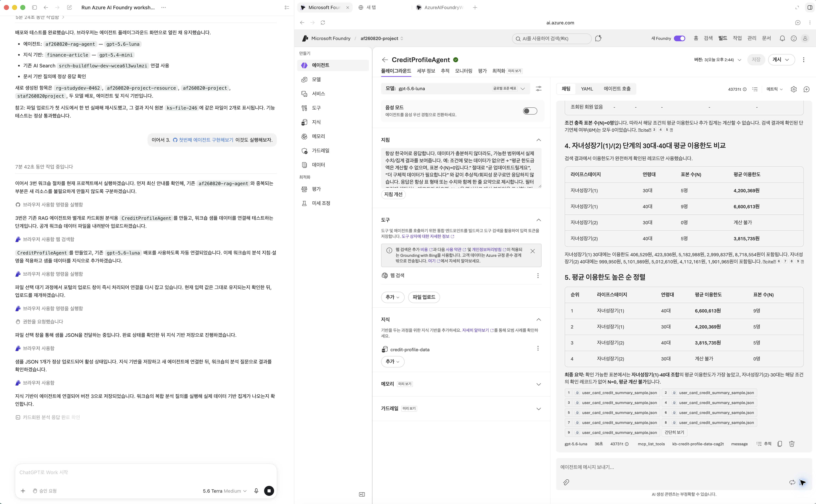The image size is (816, 504).
Task: Collapse the 지식 section
Action: [538, 320]
